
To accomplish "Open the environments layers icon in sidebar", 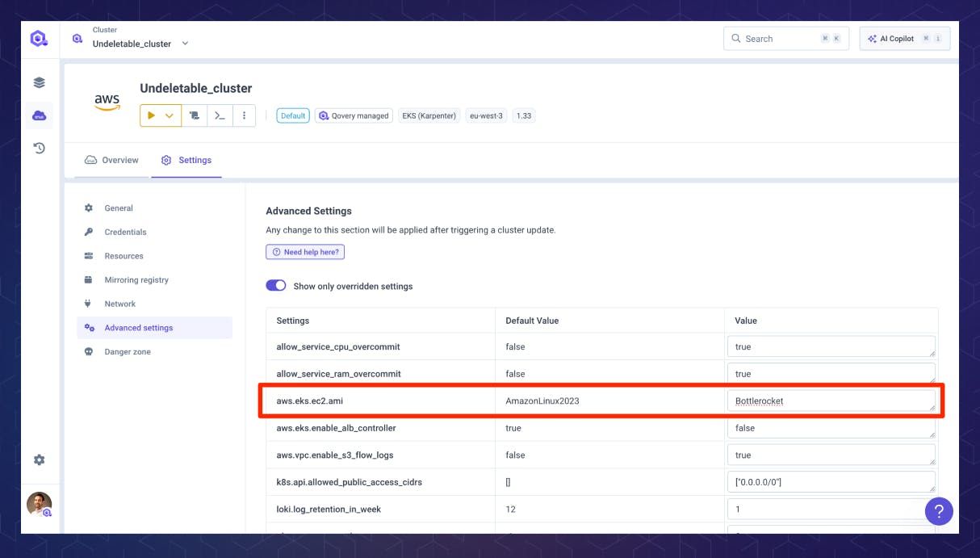I will [x=39, y=82].
